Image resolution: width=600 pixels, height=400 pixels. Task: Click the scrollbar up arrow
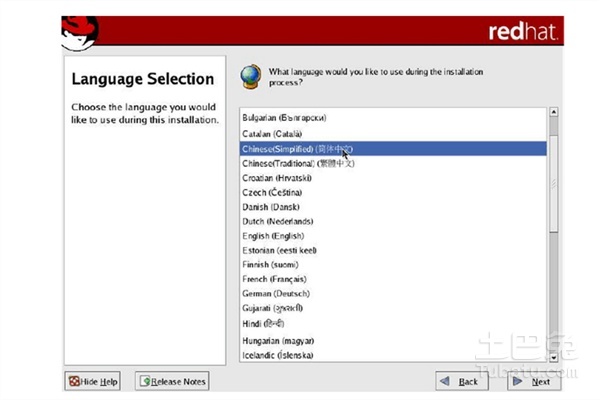(x=553, y=112)
